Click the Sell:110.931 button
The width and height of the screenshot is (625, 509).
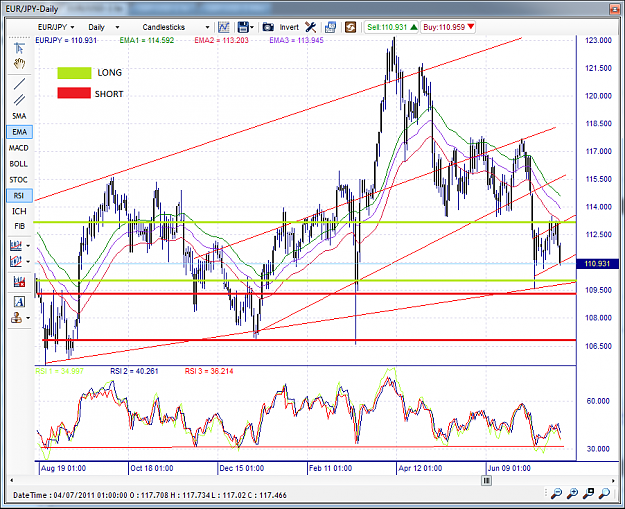pyautogui.click(x=391, y=27)
